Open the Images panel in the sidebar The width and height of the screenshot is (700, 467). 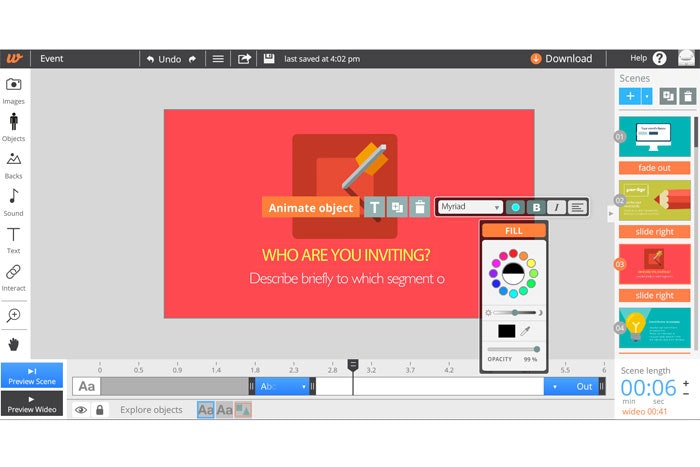point(14,87)
